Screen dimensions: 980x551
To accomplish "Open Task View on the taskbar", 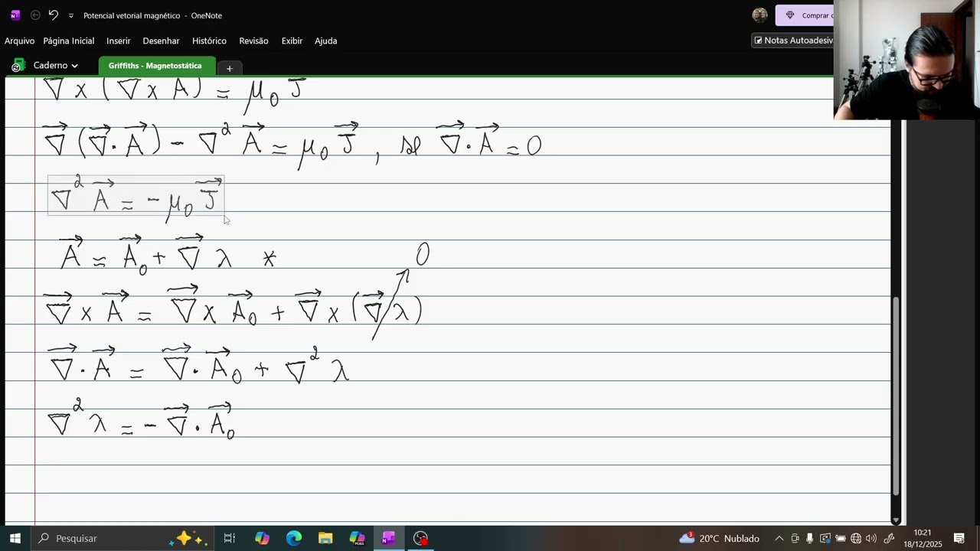I will [229, 538].
